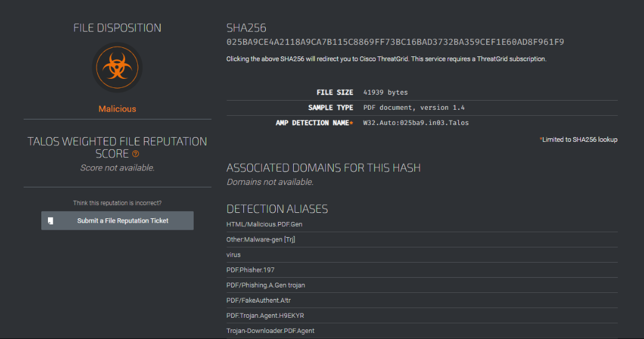Click the orange asterisk beside AMP DETECTION NAME
This screenshot has width=644, height=339.
[x=351, y=123]
